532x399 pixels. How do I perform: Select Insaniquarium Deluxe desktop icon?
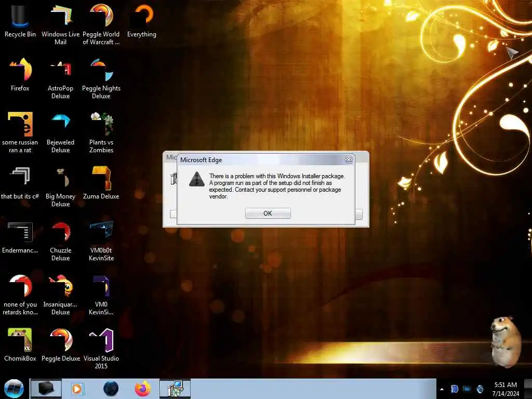[60, 295]
